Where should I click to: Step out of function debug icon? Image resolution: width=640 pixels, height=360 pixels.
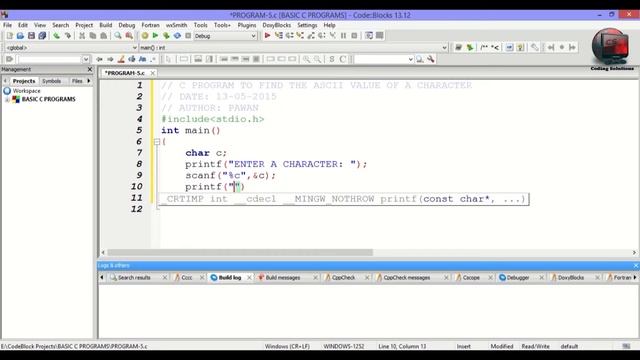(x=311, y=36)
